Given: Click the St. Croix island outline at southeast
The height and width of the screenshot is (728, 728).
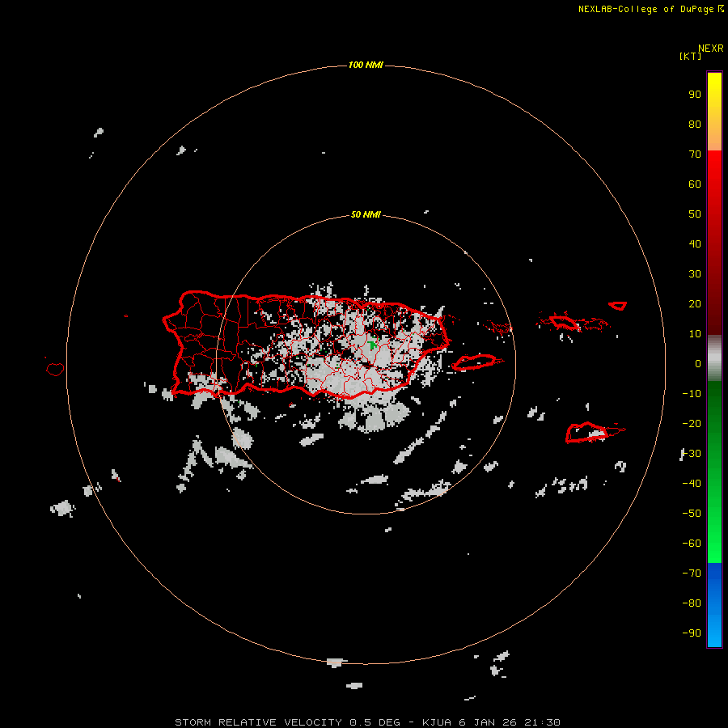Looking at the screenshot, I should click(586, 432).
